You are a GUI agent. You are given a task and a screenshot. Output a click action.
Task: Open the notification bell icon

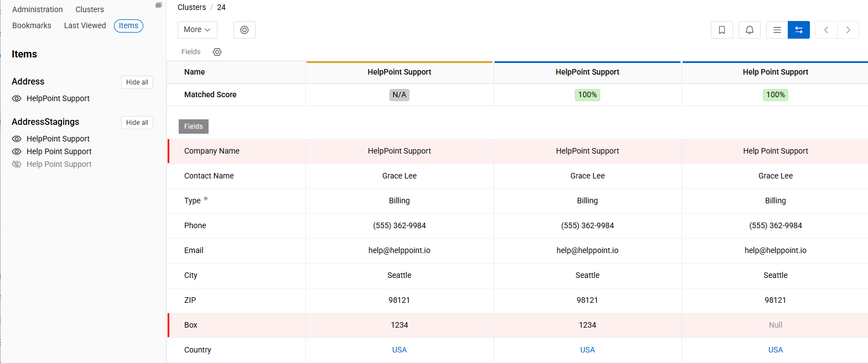tap(749, 30)
